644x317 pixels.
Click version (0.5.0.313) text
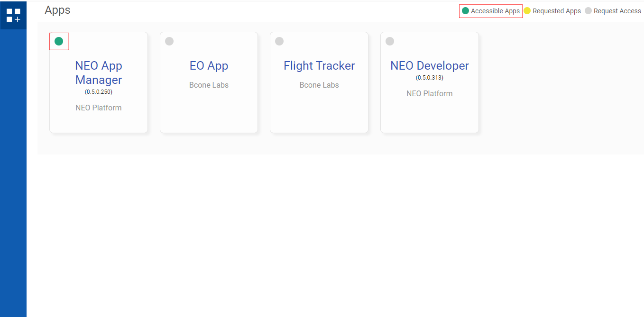430,78
